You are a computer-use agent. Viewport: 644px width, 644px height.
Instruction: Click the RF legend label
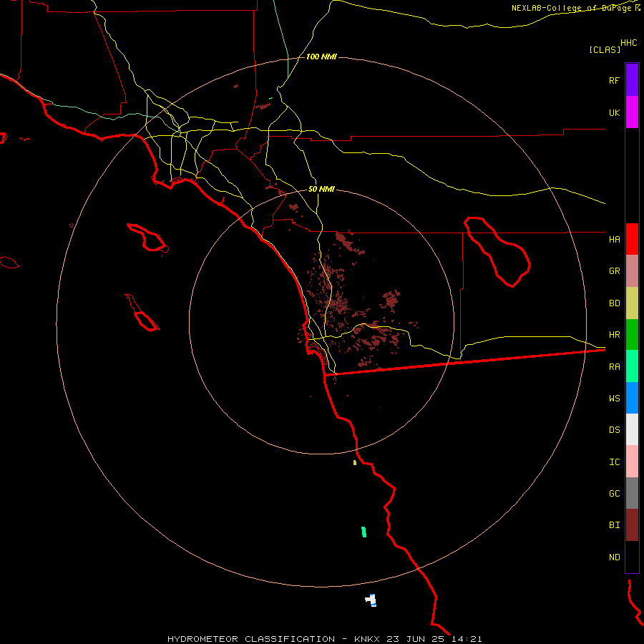point(614,80)
